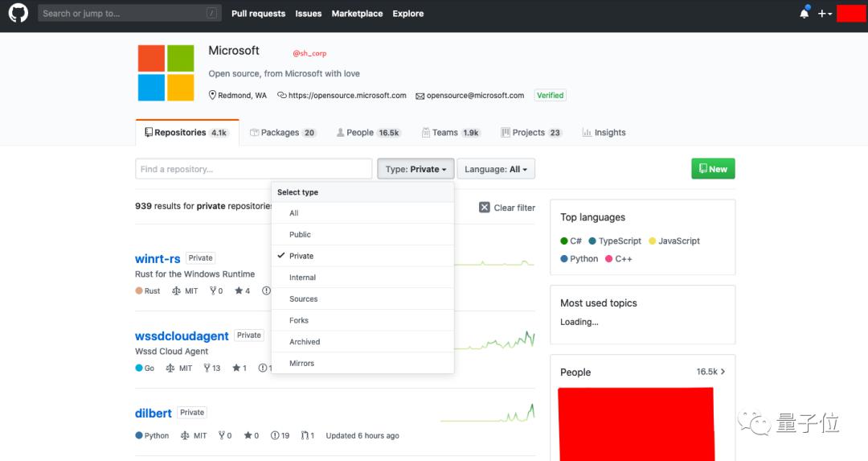Open the notifications bell
This screenshot has width=868, height=461.
[805, 14]
